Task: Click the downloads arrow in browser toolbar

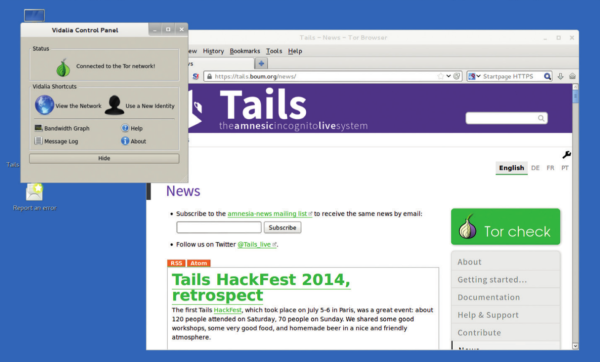Action: 560,76
